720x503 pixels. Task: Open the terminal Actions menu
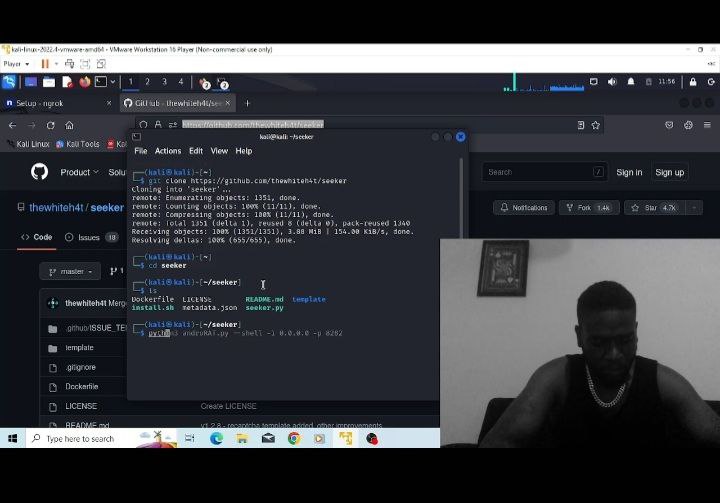tap(168, 151)
